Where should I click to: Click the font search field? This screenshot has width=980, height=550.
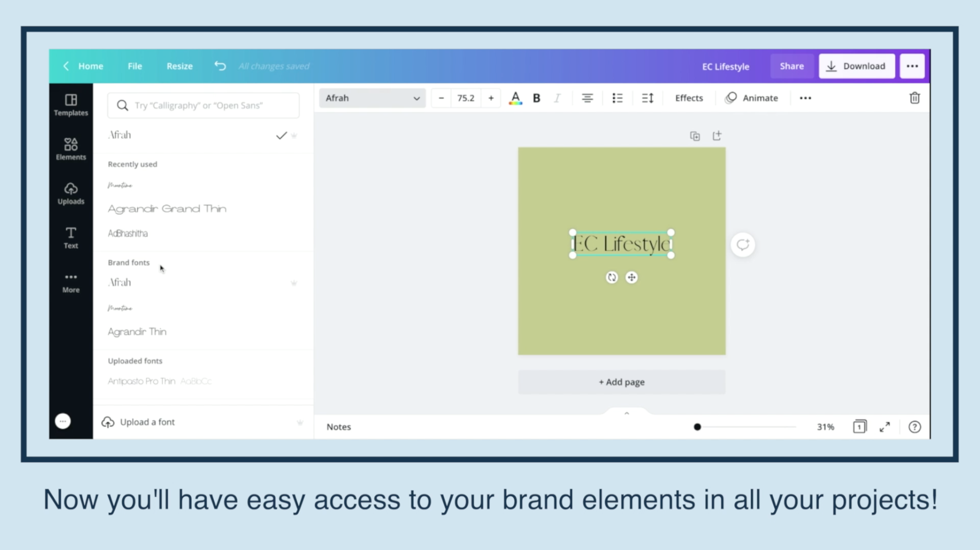203,106
